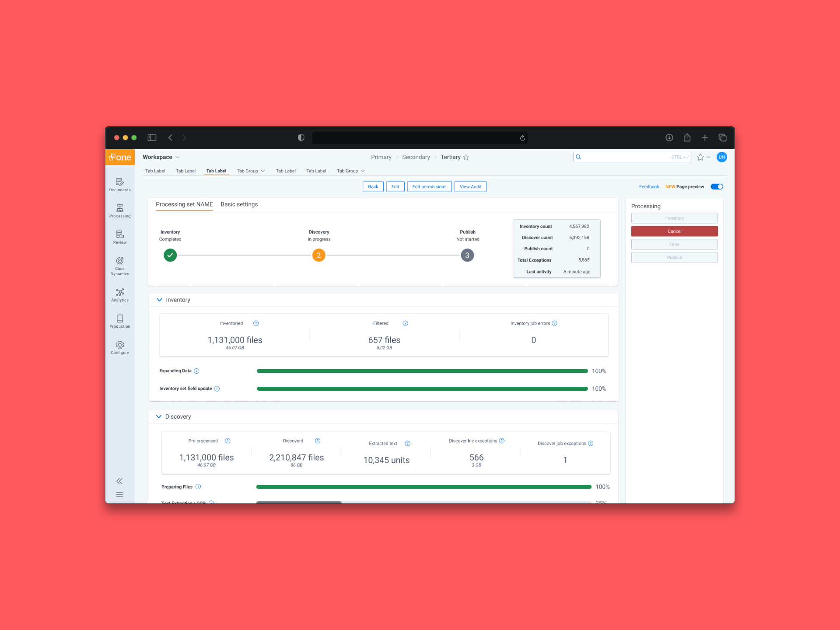The image size is (840, 630).
Task: Collapse the Discovery section
Action: coord(159,416)
